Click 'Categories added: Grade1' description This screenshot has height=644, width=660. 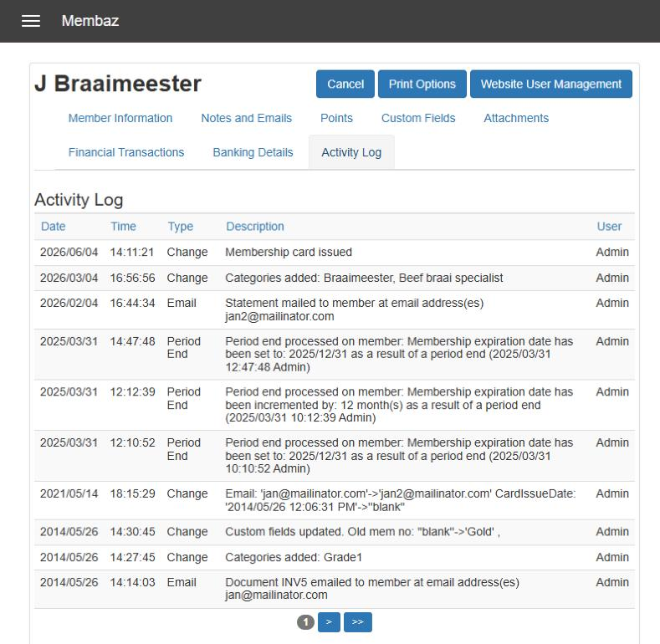coord(294,557)
